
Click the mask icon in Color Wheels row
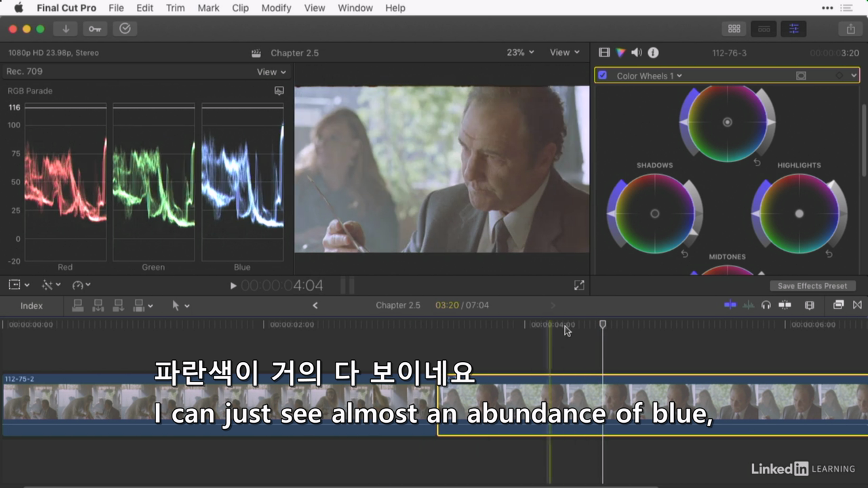[x=801, y=76]
